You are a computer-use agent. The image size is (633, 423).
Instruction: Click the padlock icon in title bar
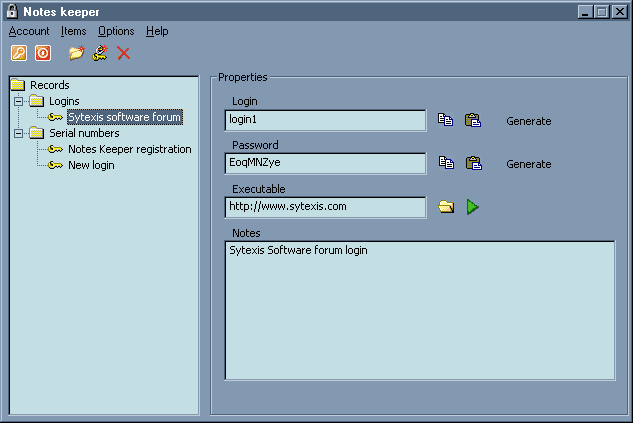12,11
